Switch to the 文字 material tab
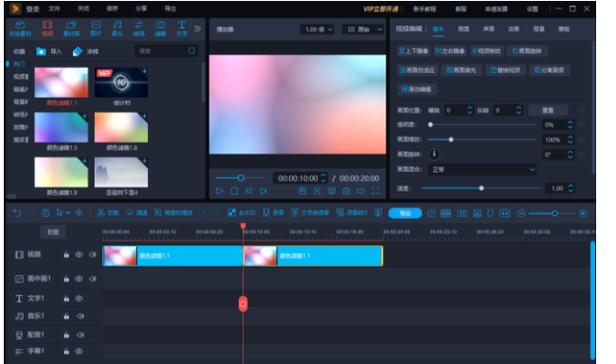Image resolution: width=616 pixels, height=364 pixels. (182, 29)
